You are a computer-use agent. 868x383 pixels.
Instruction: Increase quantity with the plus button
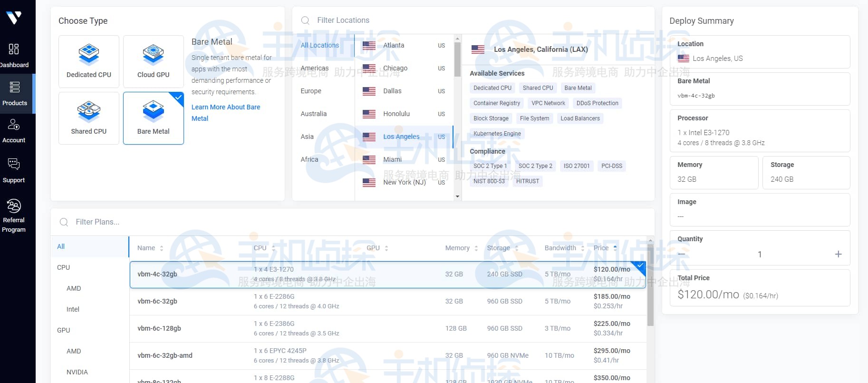(x=838, y=254)
